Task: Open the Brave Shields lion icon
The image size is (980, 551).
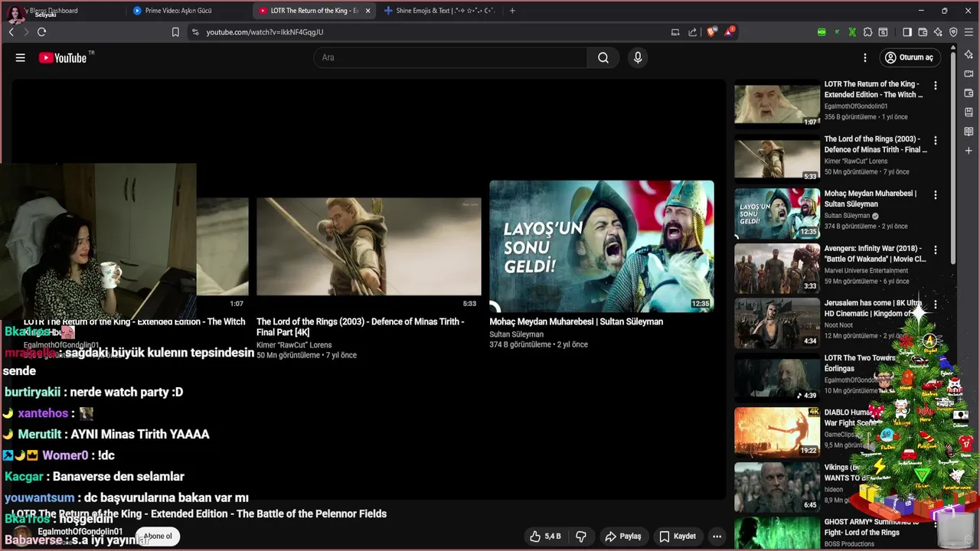Action: [711, 32]
